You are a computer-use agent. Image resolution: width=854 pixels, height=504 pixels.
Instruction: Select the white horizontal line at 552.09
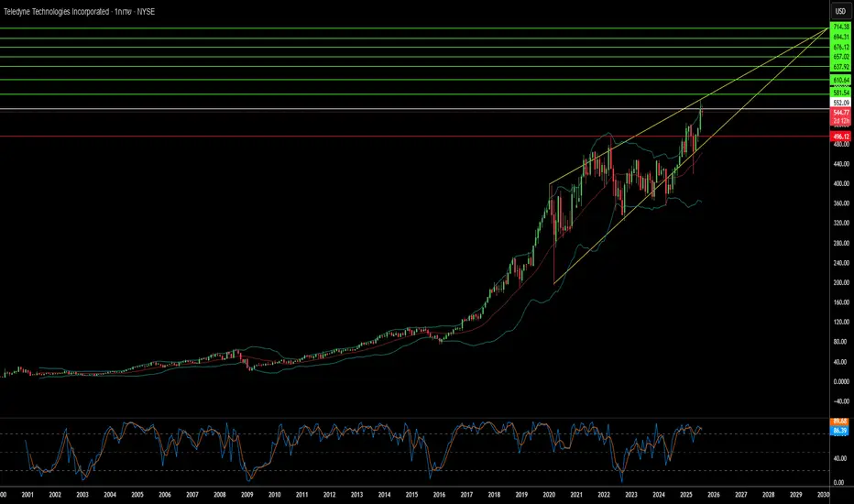point(414,109)
